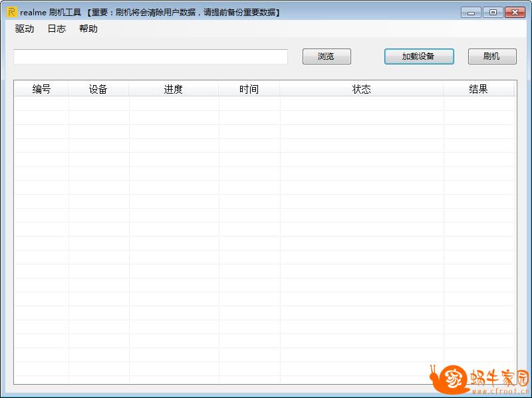Open the 驱动 menu
The width and height of the screenshot is (532, 398).
[x=25, y=29]
